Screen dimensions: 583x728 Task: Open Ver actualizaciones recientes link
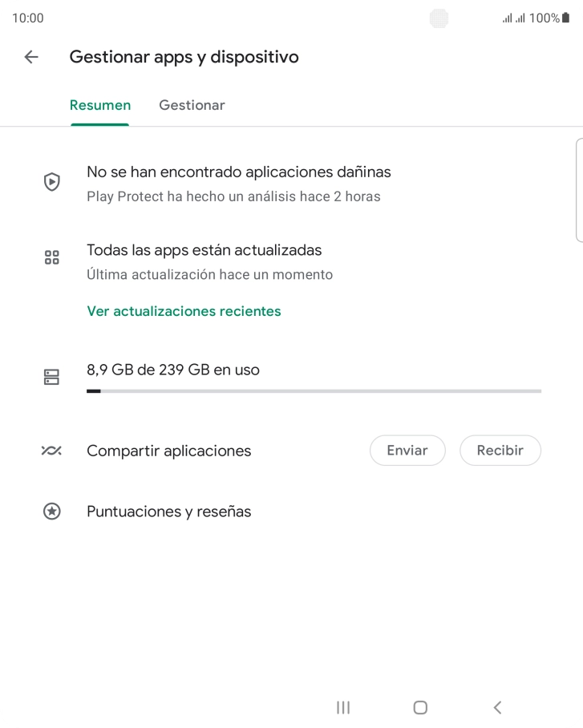[x=184, y=311]
